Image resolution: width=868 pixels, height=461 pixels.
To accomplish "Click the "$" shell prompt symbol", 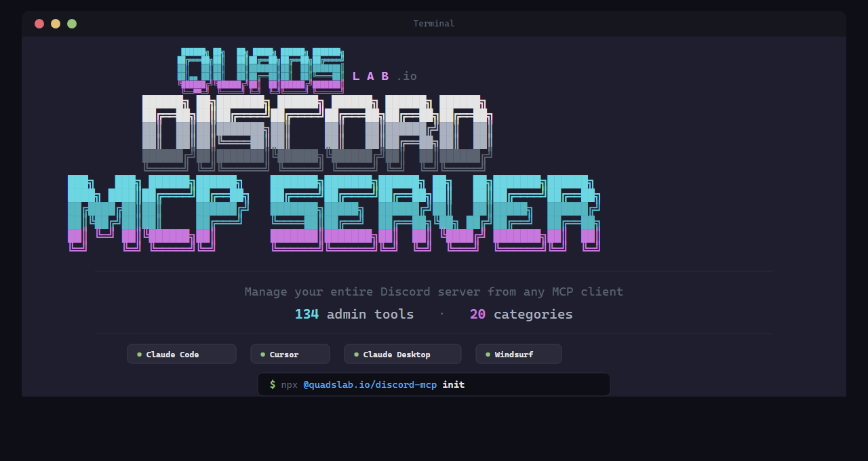I will pos(271,384).
